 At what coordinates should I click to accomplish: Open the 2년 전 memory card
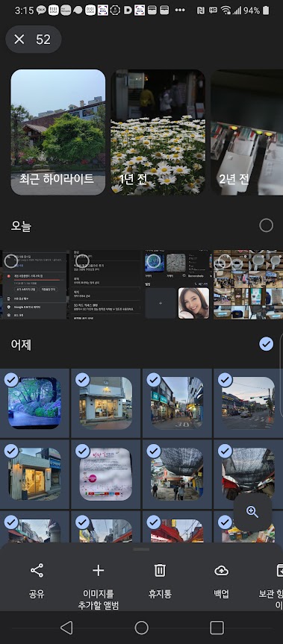click(x=247, y=132)
